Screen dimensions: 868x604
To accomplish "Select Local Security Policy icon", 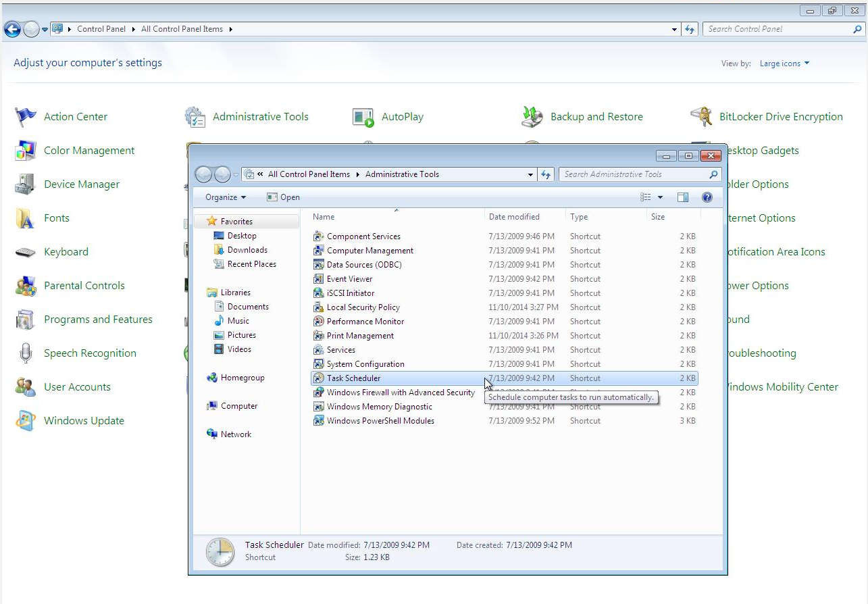I will [x=319, y=307].
